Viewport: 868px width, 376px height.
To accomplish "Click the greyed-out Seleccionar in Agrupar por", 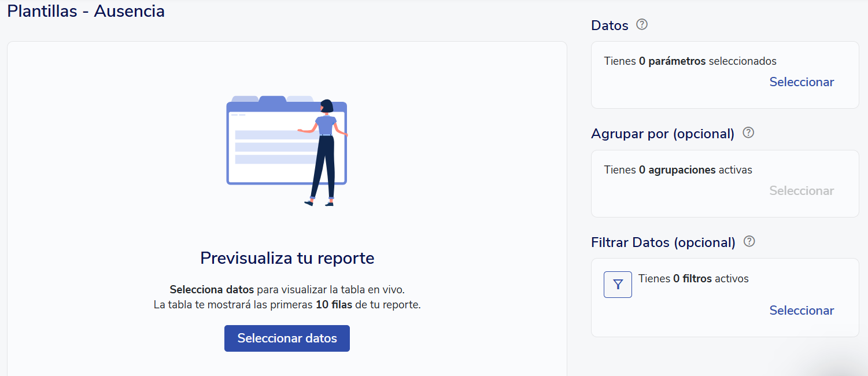I will (x=801, y=191).
